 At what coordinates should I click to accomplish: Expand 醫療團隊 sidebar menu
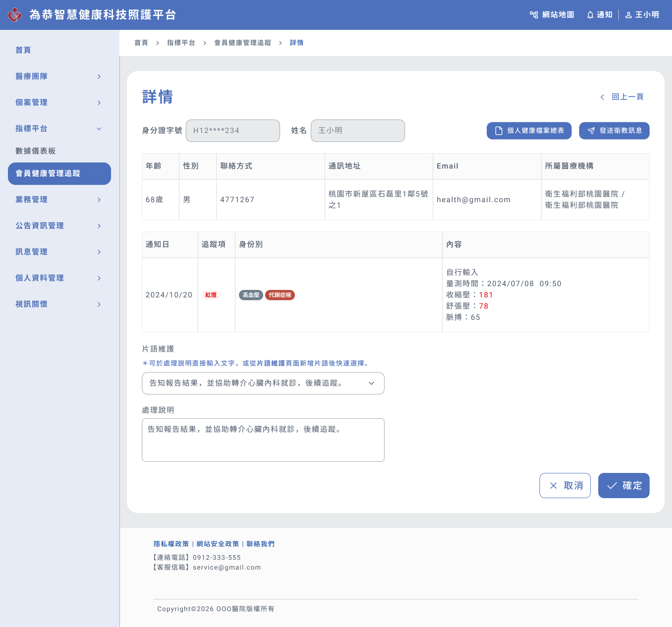tap(59, 77)
